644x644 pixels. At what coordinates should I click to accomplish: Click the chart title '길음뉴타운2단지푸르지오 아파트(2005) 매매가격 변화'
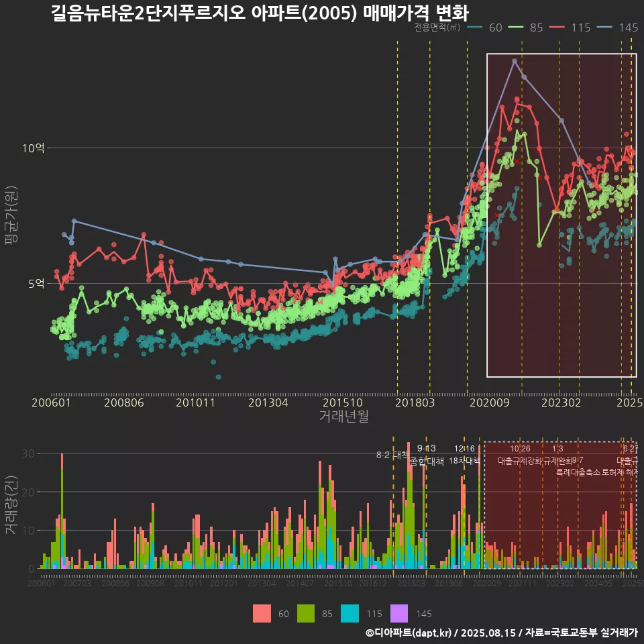tap(260, 13)
